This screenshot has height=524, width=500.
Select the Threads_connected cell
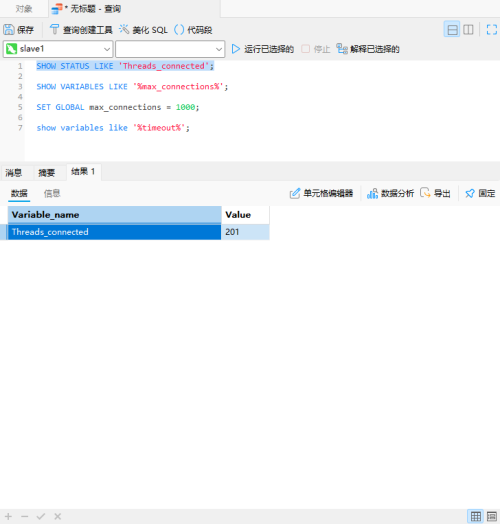[x=114, y=232]
